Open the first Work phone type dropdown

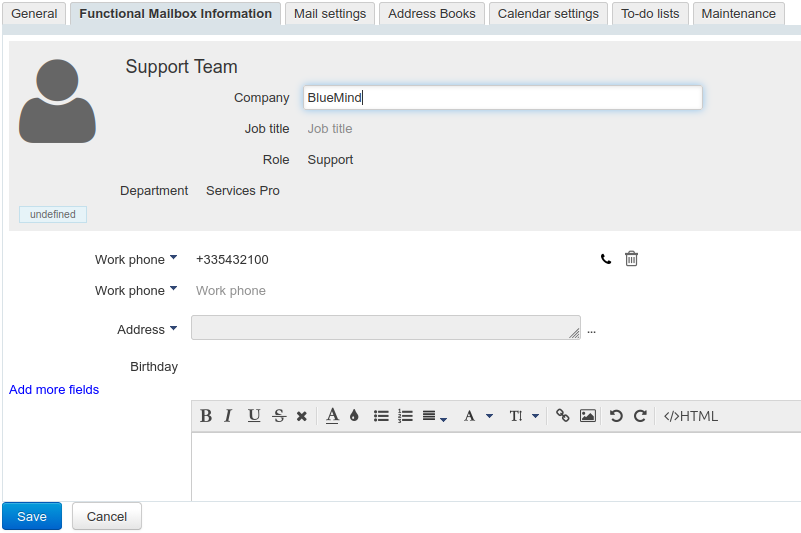(173, 258)
